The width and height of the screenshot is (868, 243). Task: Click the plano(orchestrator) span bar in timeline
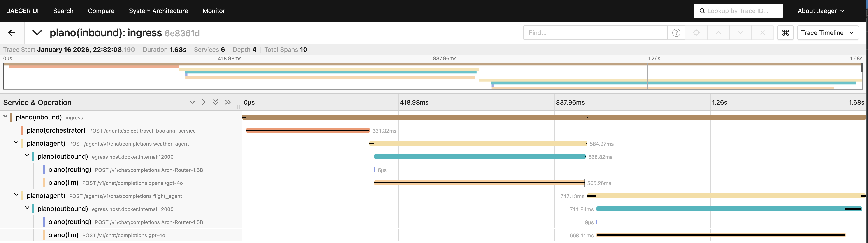[308, 131]
